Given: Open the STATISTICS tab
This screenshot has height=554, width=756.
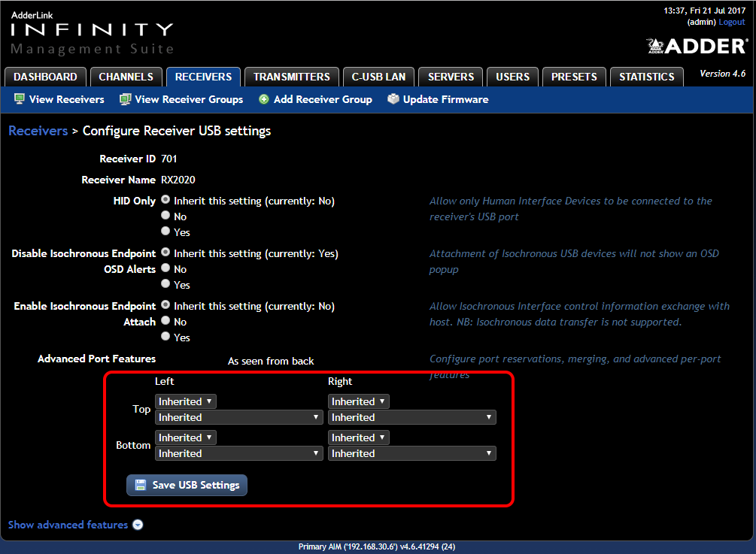Looking at the screenshot, I should click(x=647, y=77).
